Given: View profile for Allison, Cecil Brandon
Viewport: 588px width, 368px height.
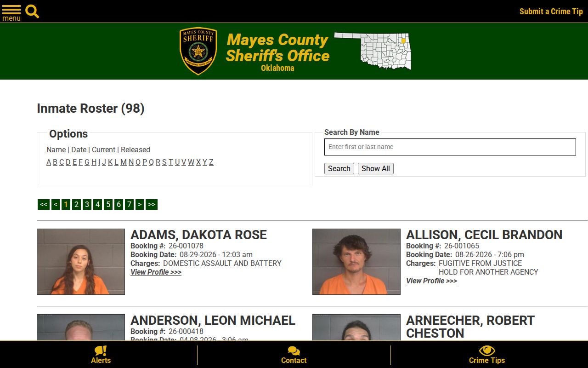Looking at the screenshot, I should (x=431, y=281).
